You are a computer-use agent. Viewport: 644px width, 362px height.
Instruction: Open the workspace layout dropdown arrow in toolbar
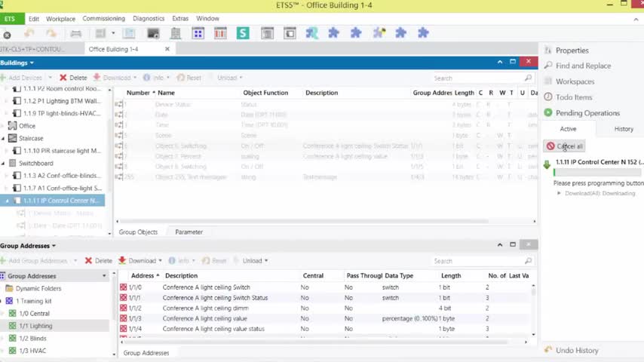click(113, 33)
